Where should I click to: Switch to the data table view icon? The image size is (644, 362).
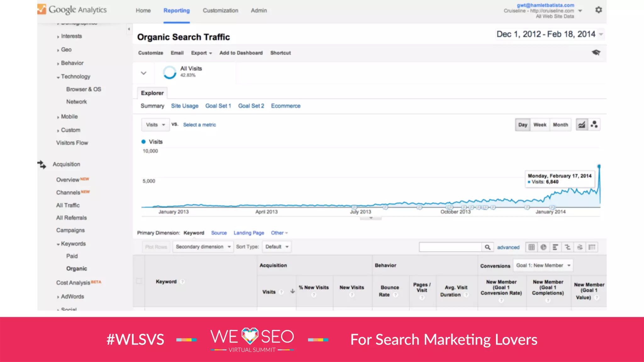531,247
